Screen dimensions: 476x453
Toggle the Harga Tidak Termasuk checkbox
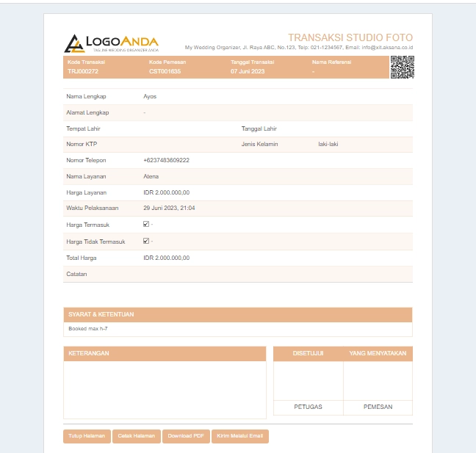coord(146,241)
